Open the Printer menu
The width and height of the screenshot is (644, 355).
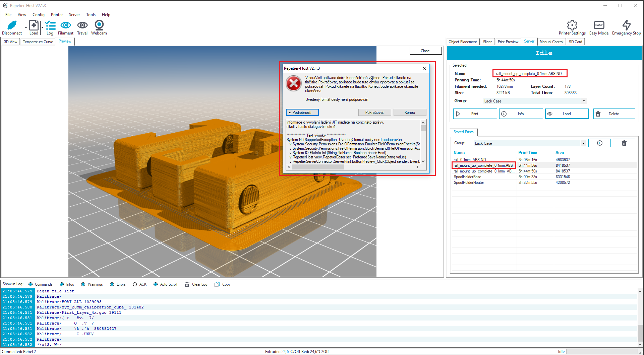57,15
